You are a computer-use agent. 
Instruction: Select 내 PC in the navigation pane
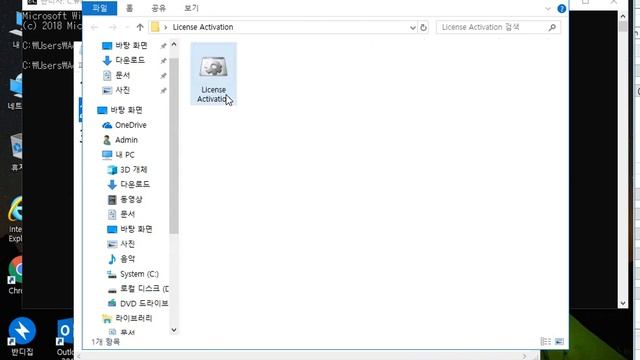coord(124,155)
